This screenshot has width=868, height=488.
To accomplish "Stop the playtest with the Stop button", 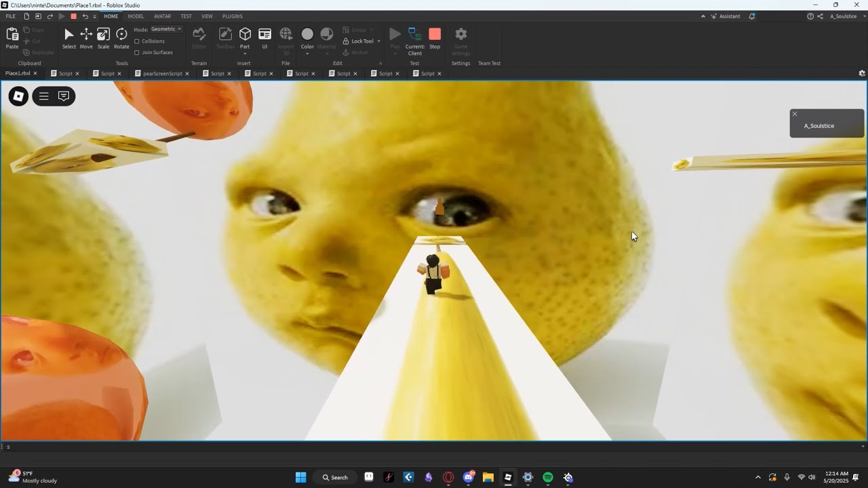I will point(435,38).
